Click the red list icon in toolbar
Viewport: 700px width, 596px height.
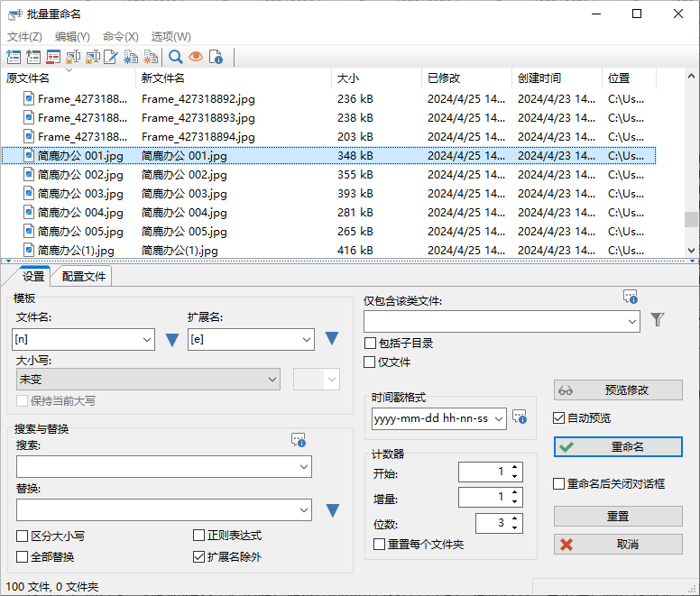pos(53,58)
